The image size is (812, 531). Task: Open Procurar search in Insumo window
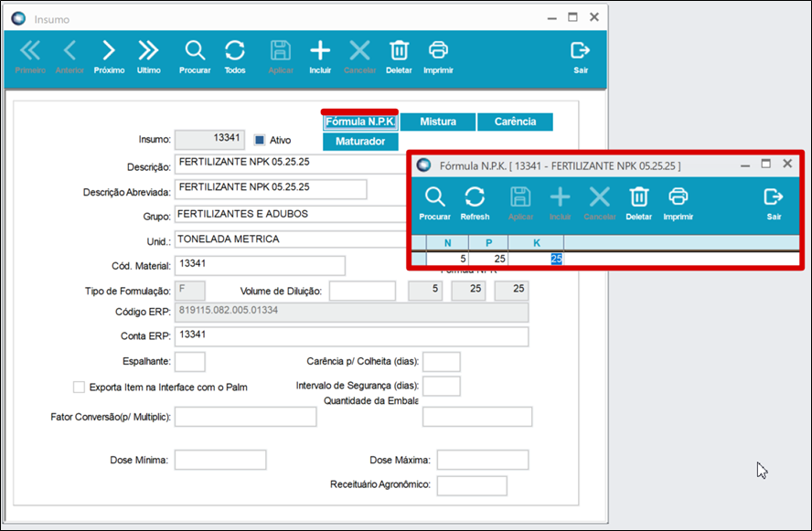(195, 57)
